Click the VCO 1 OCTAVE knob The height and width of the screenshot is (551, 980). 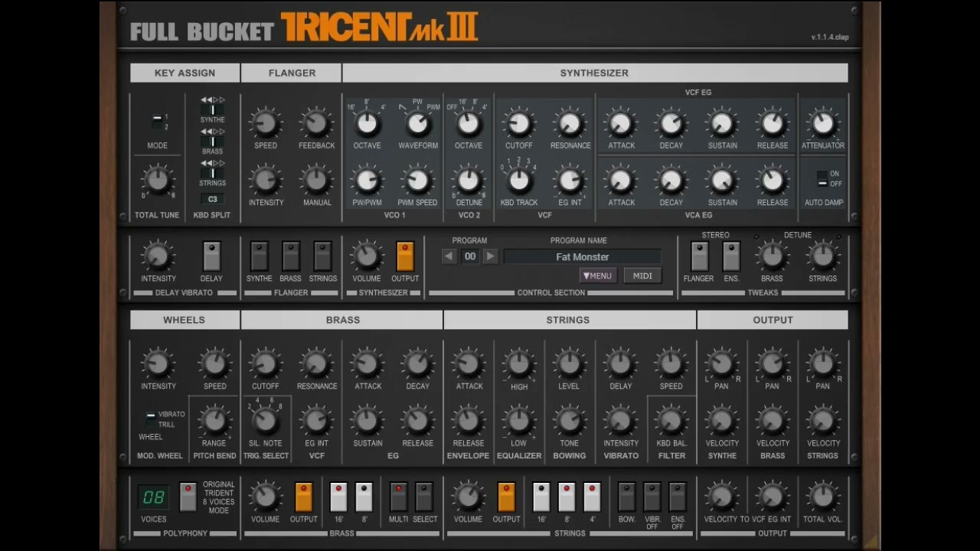[367, 123]
